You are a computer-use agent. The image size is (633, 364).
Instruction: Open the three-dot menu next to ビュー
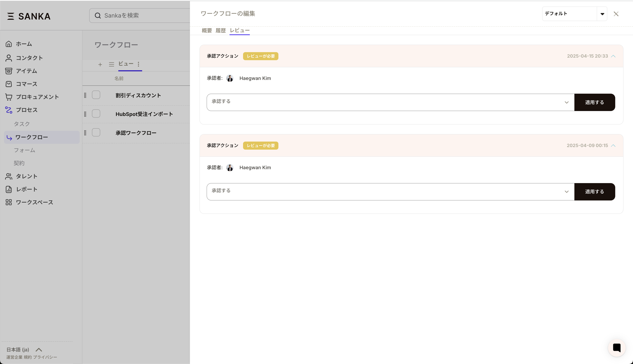click(138, 64)
